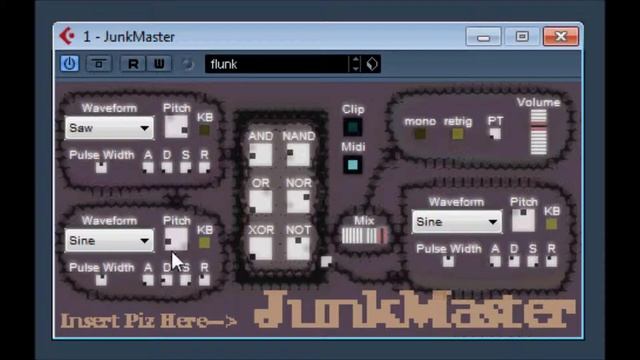Open right oscillator Sine waveform dropdown
The width and height of the screenshot is (640, 360).
pyautogui.click(x=457, y=222)
